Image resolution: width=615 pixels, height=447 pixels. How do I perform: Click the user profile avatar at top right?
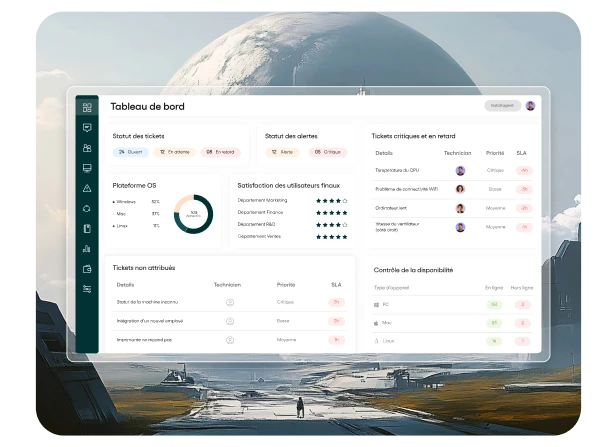[x=530, y=106]
